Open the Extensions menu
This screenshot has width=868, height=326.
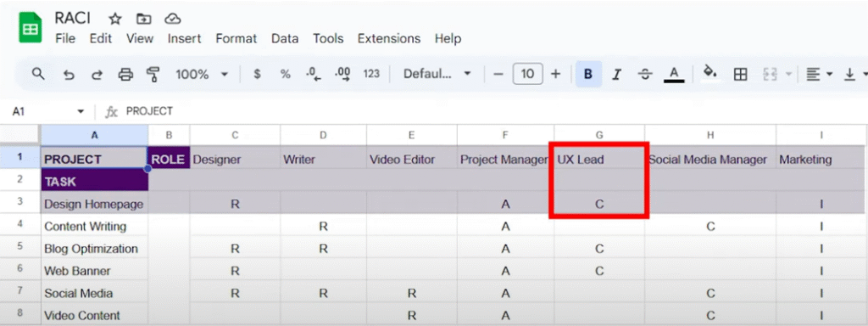pos(388,39)
